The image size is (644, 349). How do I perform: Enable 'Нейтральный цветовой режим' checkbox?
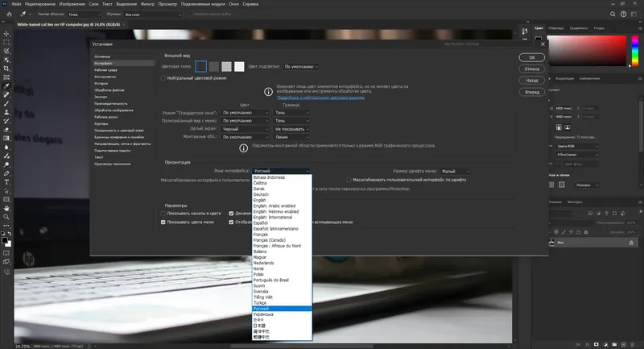click(163, 78)
